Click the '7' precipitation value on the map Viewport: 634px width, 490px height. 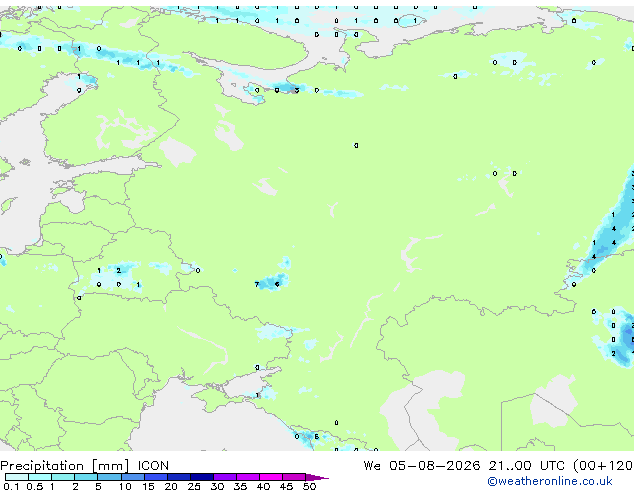click(x=257, y=285)
